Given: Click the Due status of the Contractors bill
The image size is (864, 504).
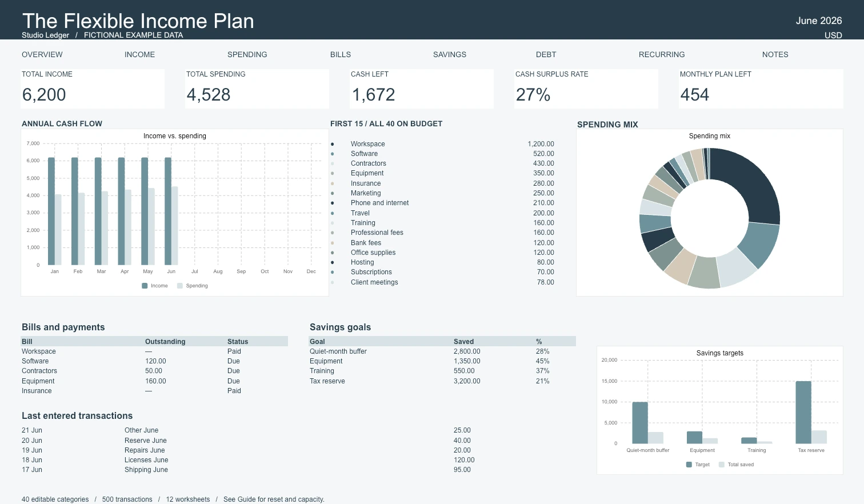Looking at the screenshot, I should 234,371.
